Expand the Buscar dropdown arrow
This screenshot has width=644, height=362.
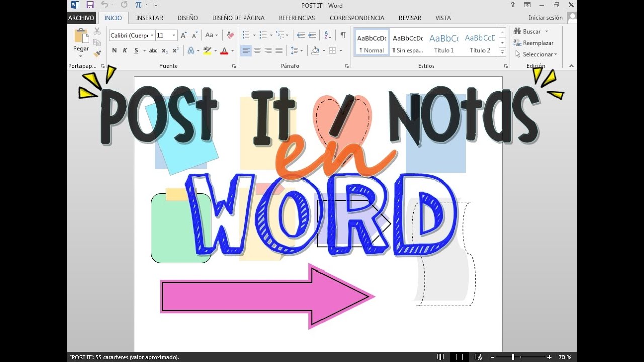coord(547,31)
